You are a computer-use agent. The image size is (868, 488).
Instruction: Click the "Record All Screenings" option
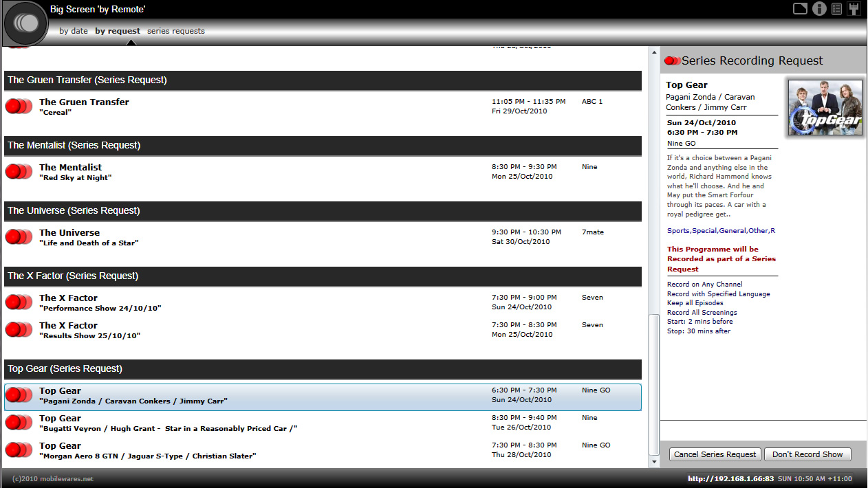tap(702, 313)
